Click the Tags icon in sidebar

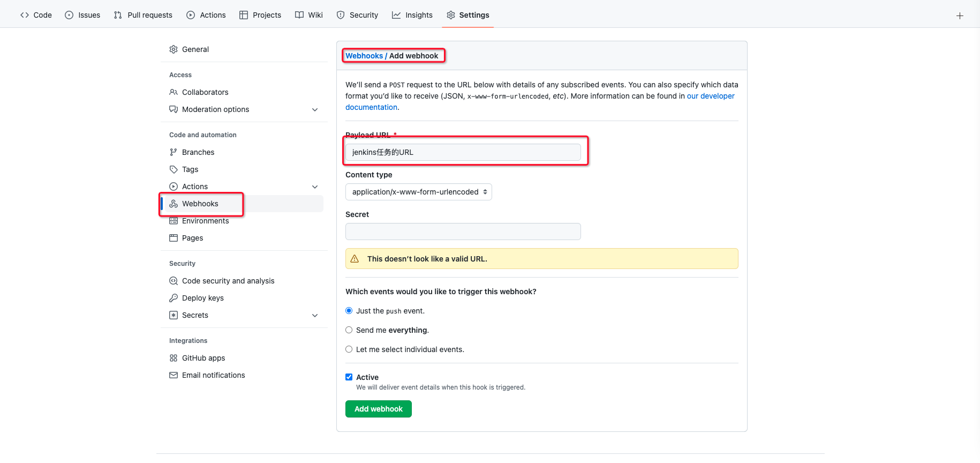pos(174,169)
